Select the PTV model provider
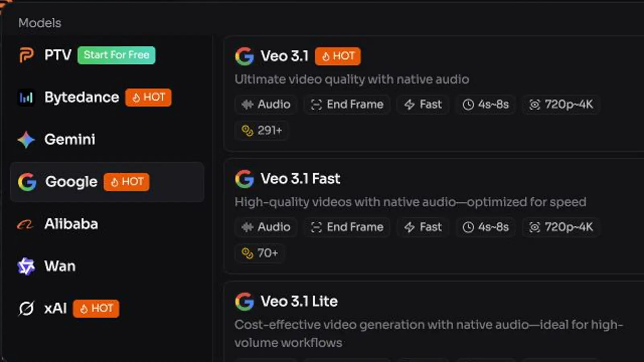 (107, 55)
